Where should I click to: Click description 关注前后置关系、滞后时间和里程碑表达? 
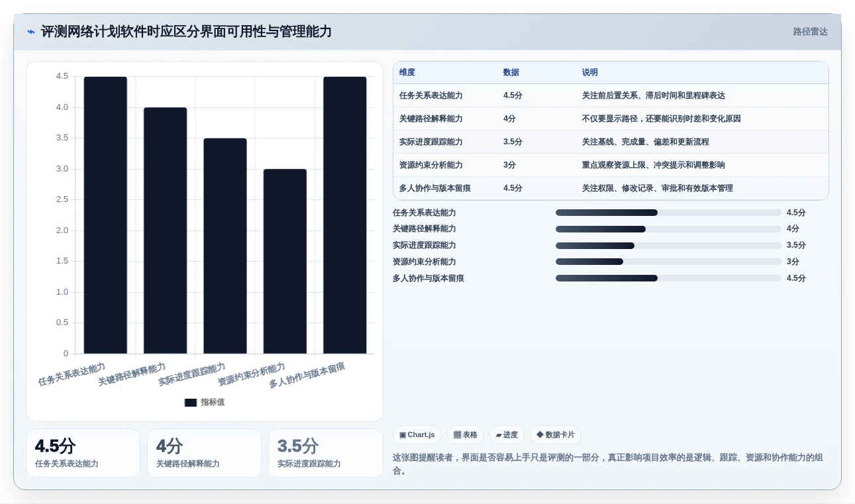tap(654, 96)
